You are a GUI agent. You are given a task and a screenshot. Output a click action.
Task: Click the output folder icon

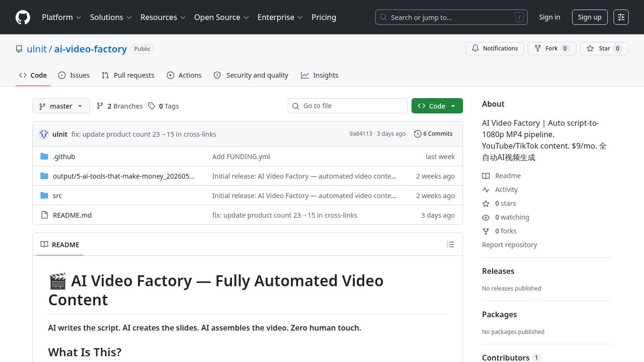click(x=44, y=176)
